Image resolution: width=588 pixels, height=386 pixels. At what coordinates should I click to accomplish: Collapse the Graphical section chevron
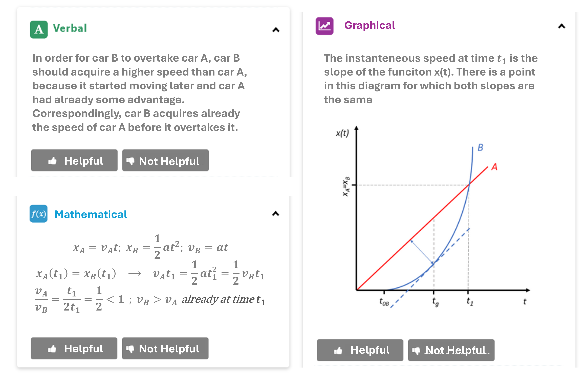[562, 26]
